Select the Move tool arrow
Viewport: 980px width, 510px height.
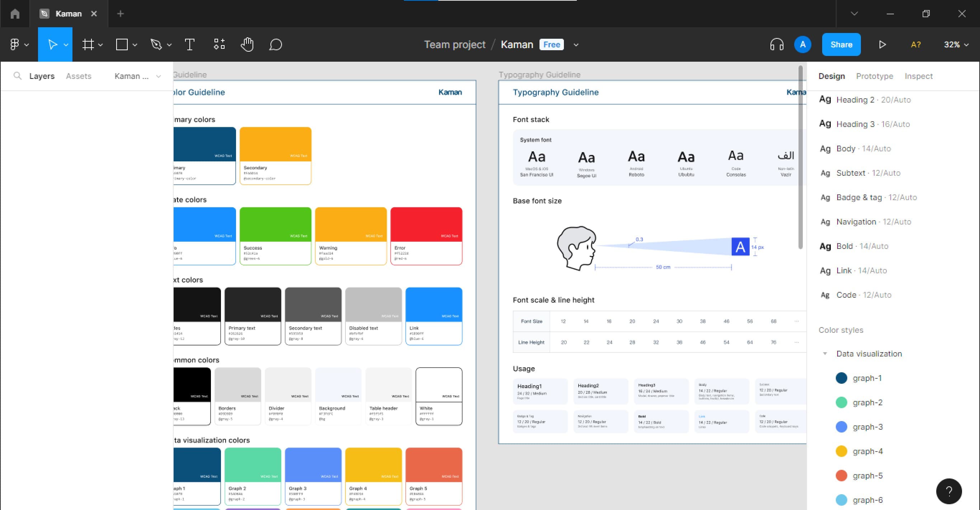click(x=52, y=44)
